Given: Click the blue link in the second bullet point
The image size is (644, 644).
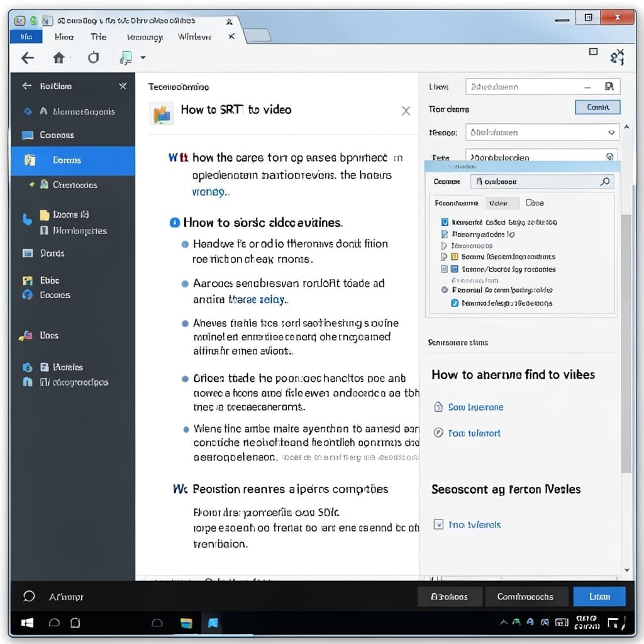Looking at the screenshot, I should pyautogui.click(x=257, y=300).
